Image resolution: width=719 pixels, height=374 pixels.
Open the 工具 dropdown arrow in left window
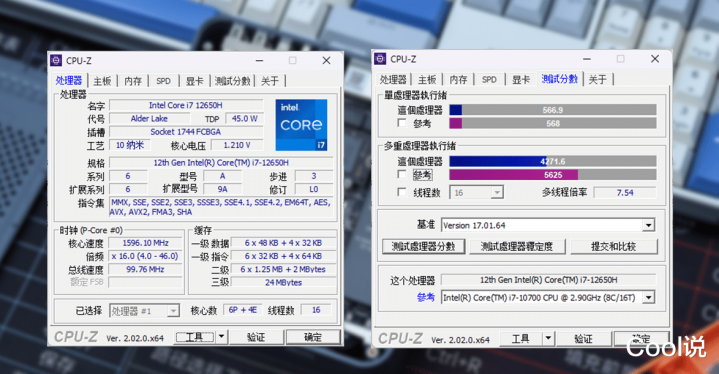pos(221,337)
